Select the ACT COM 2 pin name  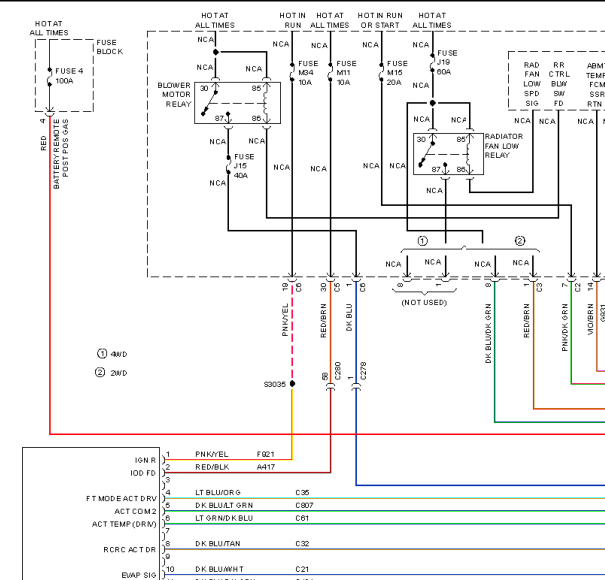[135, 511]
